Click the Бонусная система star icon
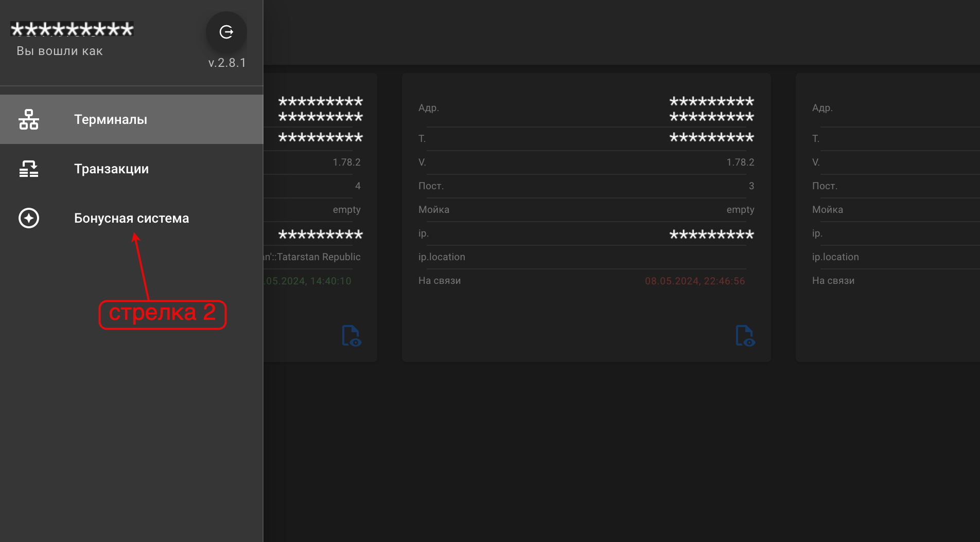Screen dimensions: 980x542 click(29, 218)
